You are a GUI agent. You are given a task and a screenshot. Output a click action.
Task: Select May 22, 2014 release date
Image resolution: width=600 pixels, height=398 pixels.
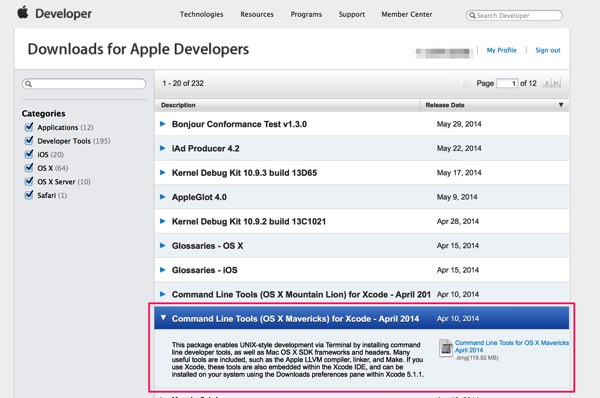(x=459, y=148)
